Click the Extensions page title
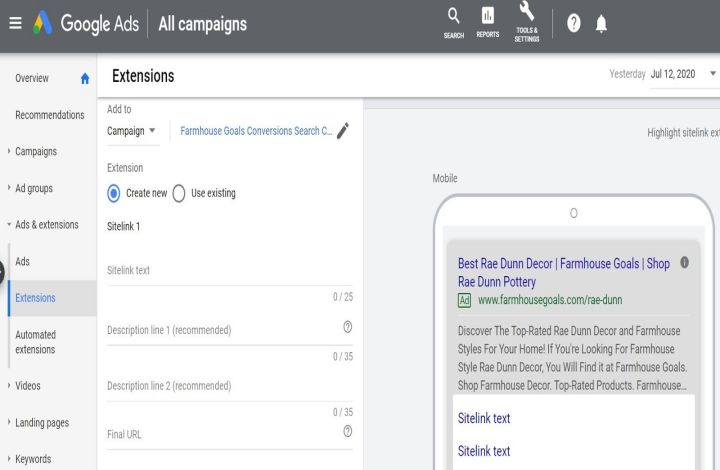720x470 pixels. 143,76
